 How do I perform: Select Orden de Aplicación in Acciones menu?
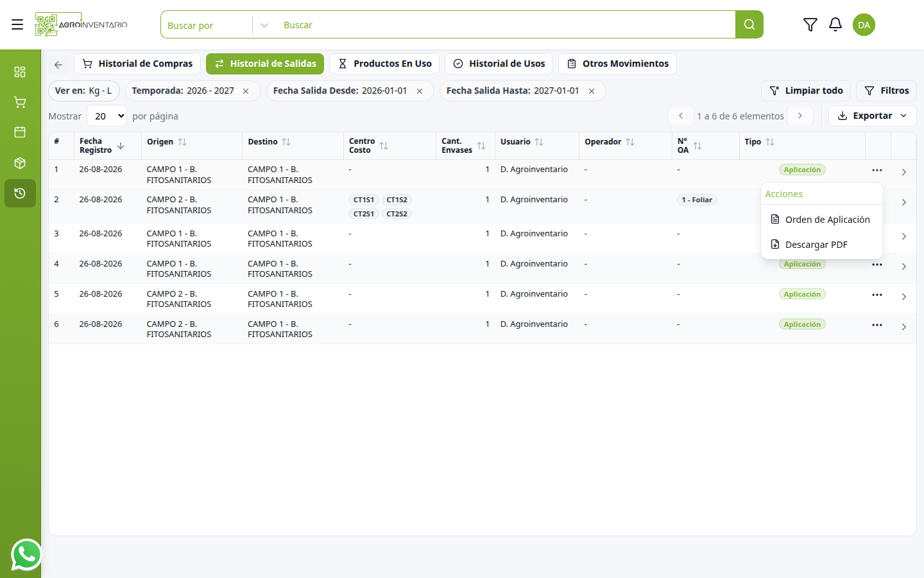click(821, 220)
